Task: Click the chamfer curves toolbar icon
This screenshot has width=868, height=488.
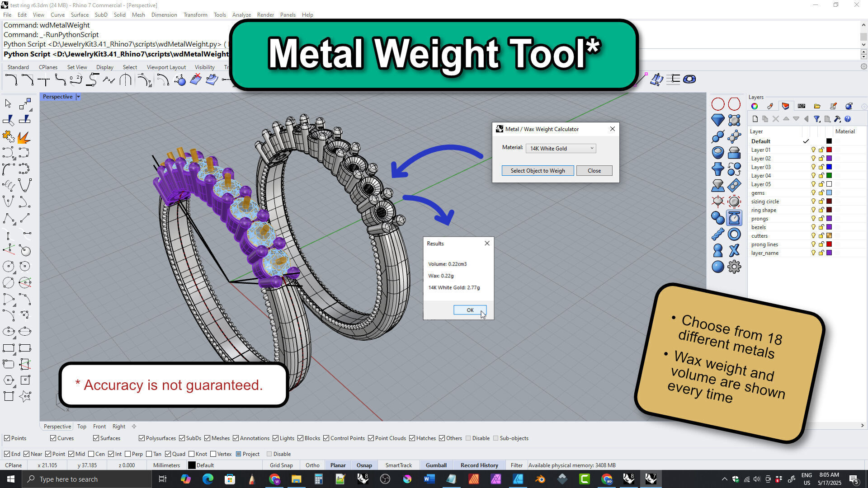Action: (x=27, y=80)
